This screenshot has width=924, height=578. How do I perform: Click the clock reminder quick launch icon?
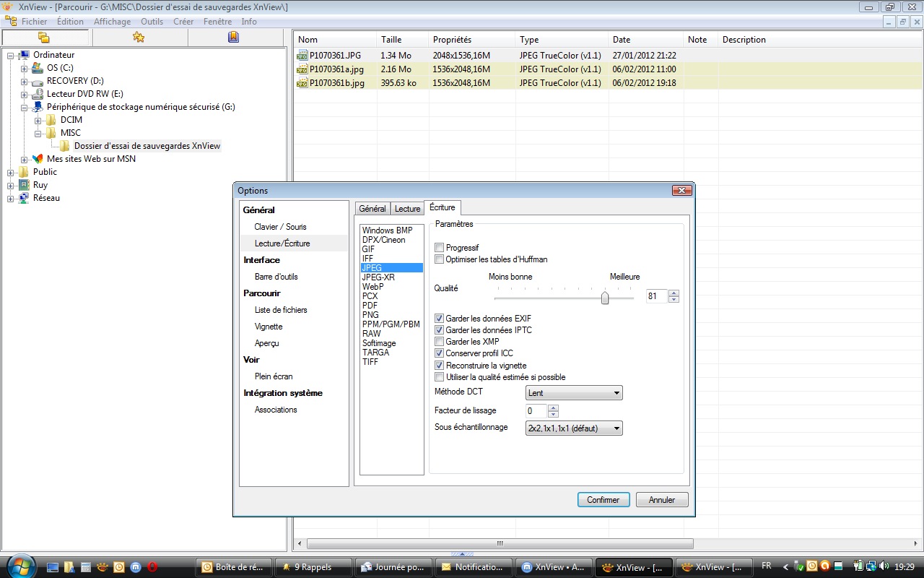pos(119,567)
